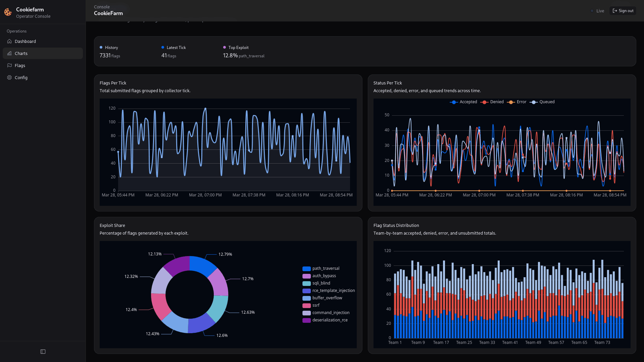
Task: Navigate to Config in the Operations menu
Action: (21, 77)
